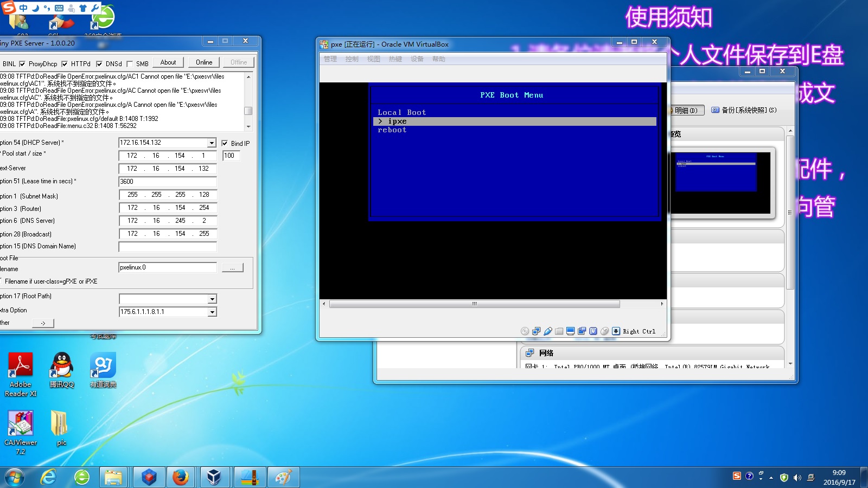The width and height of the screenshot is (868, 488).
Task: Toggle the Bind IP checkbox
Action: pos(225,143)
